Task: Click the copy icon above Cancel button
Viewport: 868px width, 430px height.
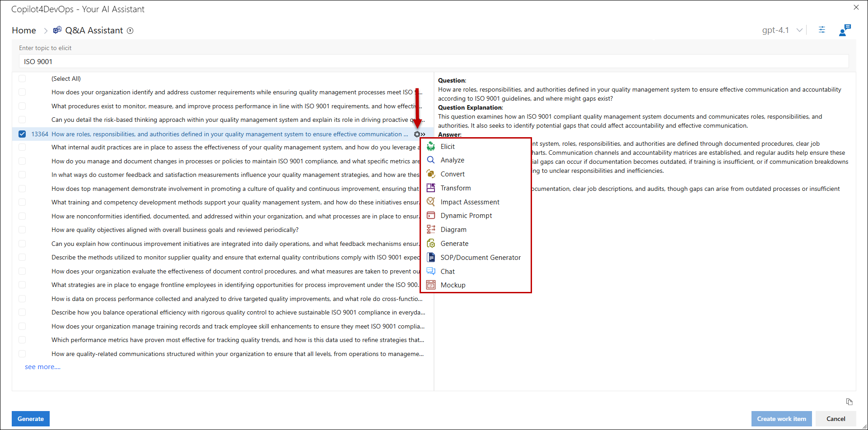Action: [x=849, y=402]
